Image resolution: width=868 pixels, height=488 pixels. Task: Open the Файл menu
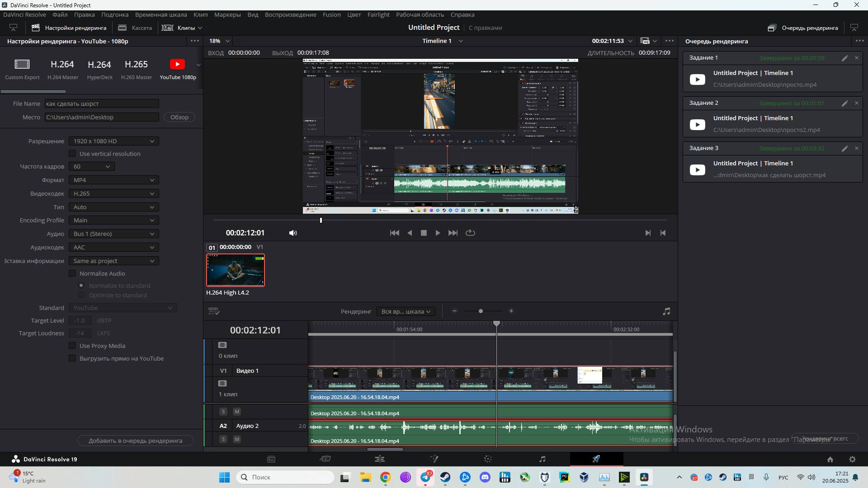tap(60, 14)
